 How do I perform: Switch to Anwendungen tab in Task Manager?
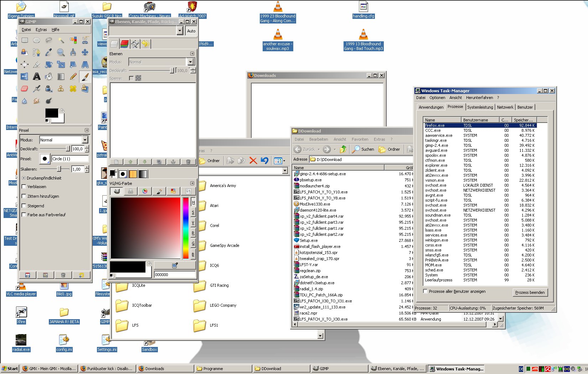pyautogui.click(x=431, y=107)
